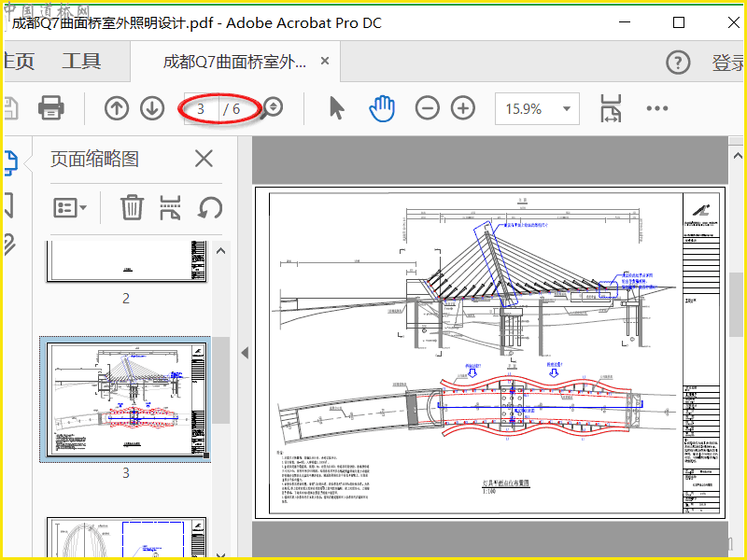Click the fit page scrolling mode icon
Screen dimensions: 747x560
tap(611, 108)
